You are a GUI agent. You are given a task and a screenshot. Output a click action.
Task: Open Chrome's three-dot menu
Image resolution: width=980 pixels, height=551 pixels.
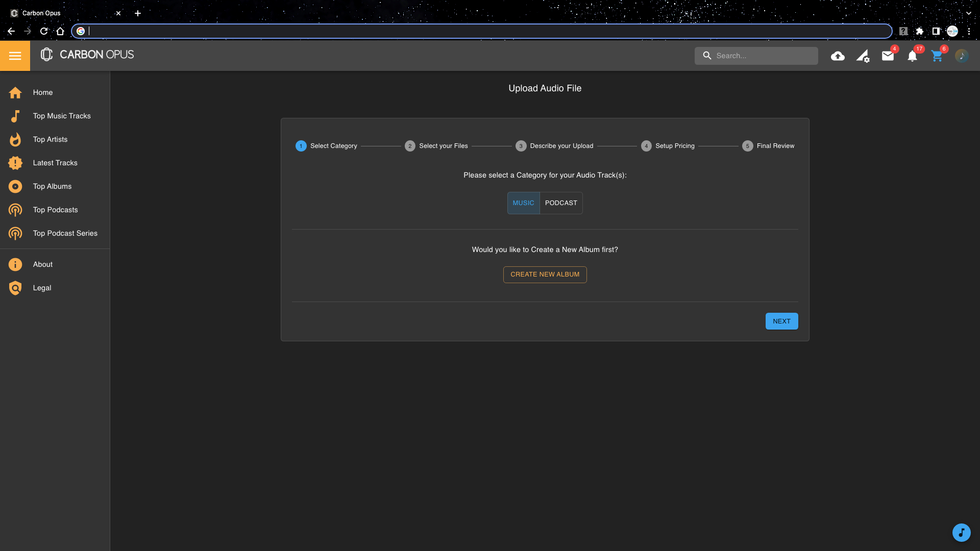coord(969,31)
